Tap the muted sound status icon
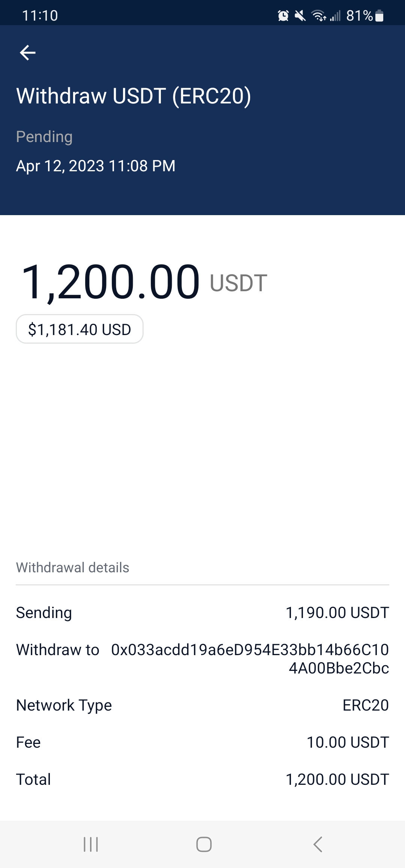405x868 pixels. click(300, 16)
